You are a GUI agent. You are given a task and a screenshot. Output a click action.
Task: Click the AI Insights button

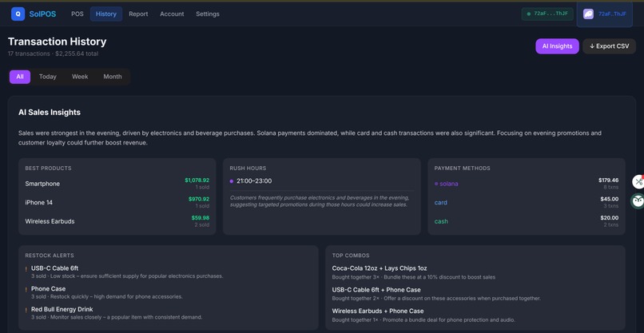pyautogui.click(x=557, y=46)
